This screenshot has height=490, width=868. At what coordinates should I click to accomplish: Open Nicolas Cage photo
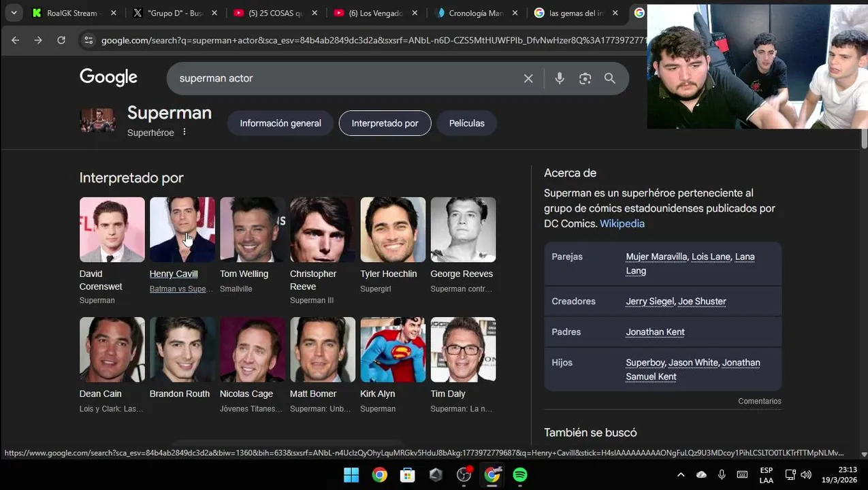[253, 349]
